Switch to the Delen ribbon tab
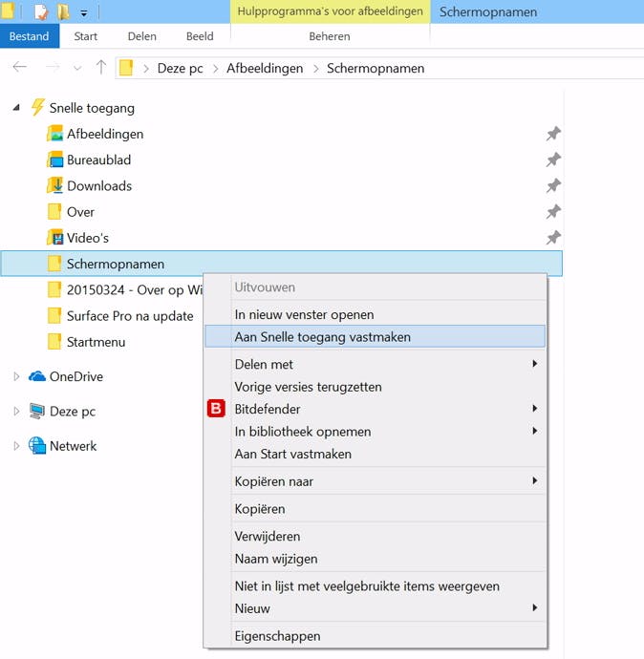The height and width of the screenshot is (659, 644). [x=142, y=36]
